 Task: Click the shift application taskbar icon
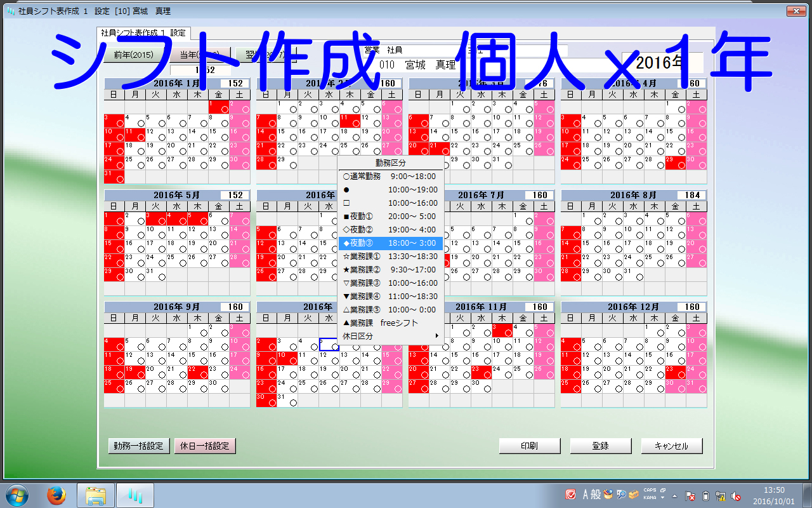click(x=134, y=495)
